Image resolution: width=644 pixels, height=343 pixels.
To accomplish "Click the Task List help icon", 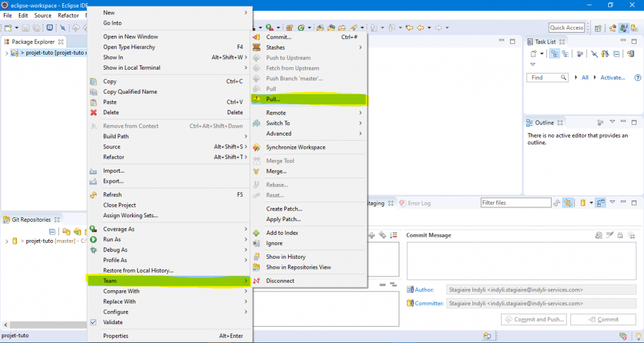I will click(638, 77).
